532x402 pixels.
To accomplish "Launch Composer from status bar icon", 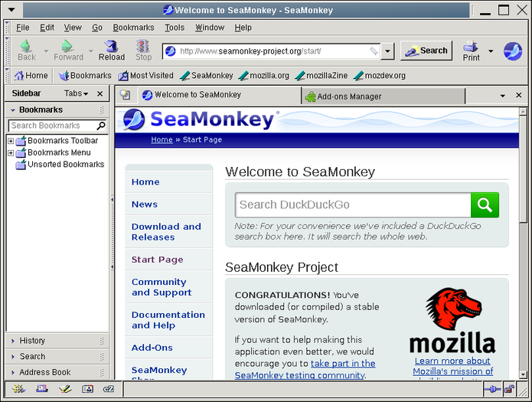I will coord(65,389).
